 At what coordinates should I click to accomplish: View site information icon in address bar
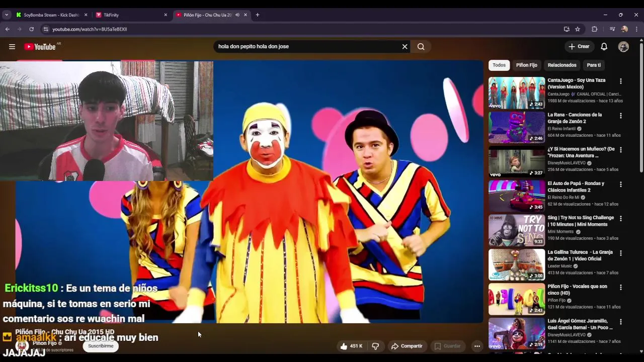pos(46,29)
